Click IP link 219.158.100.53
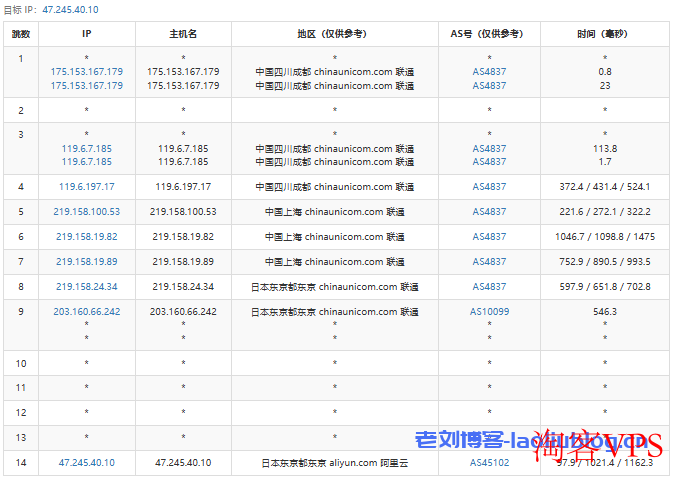Image resolution: width=674 pixels, height=478 pixels. 87,211
